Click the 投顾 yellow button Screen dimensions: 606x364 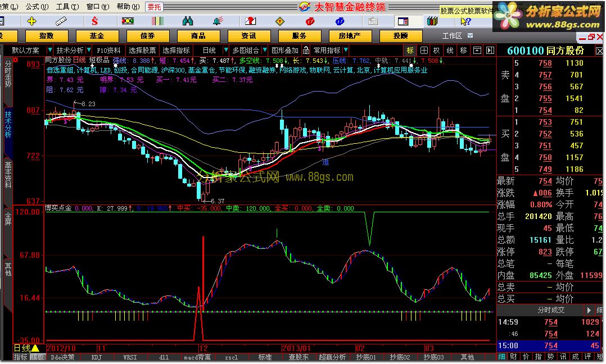[x=400, y=36]
